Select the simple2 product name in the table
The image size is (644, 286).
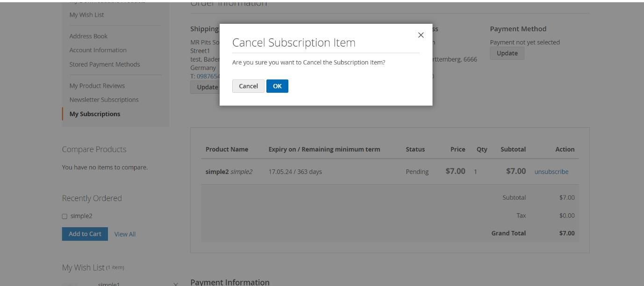click(217, 172)
